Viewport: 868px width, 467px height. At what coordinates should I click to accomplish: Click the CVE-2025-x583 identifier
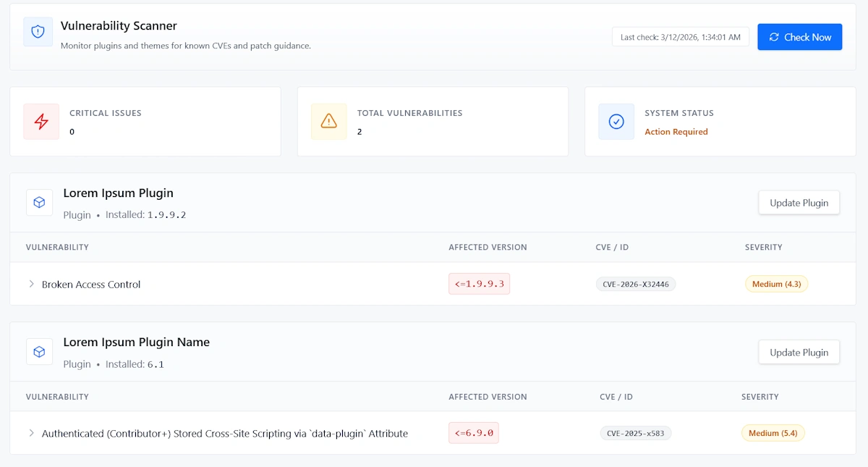pos(636,434)
